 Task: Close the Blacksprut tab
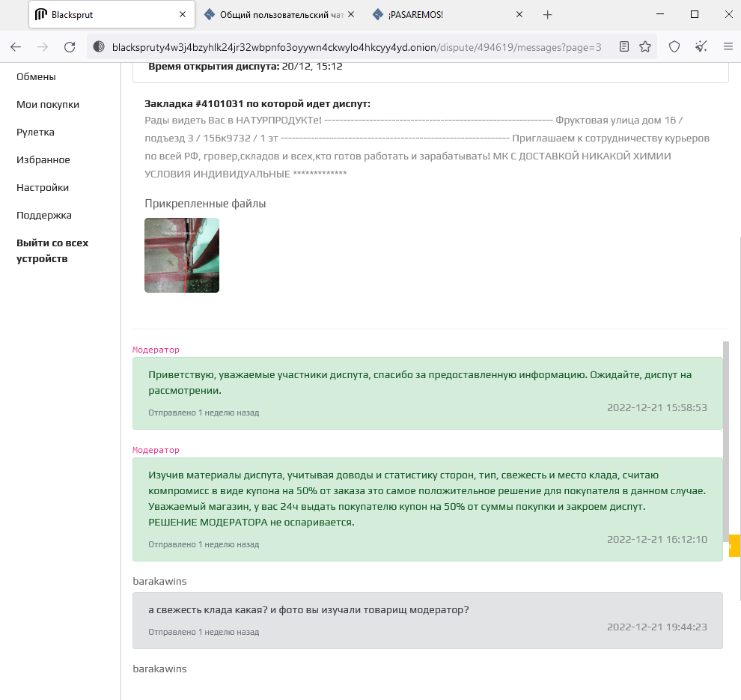183,15
